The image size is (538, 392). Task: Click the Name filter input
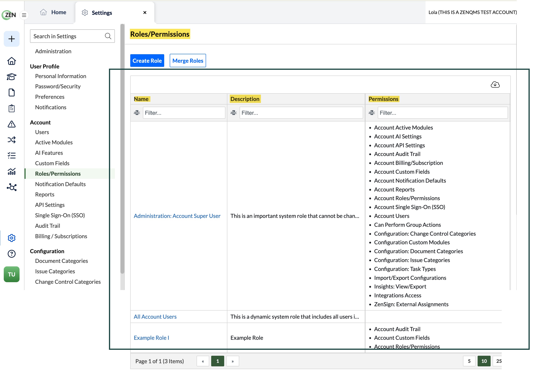184,113
